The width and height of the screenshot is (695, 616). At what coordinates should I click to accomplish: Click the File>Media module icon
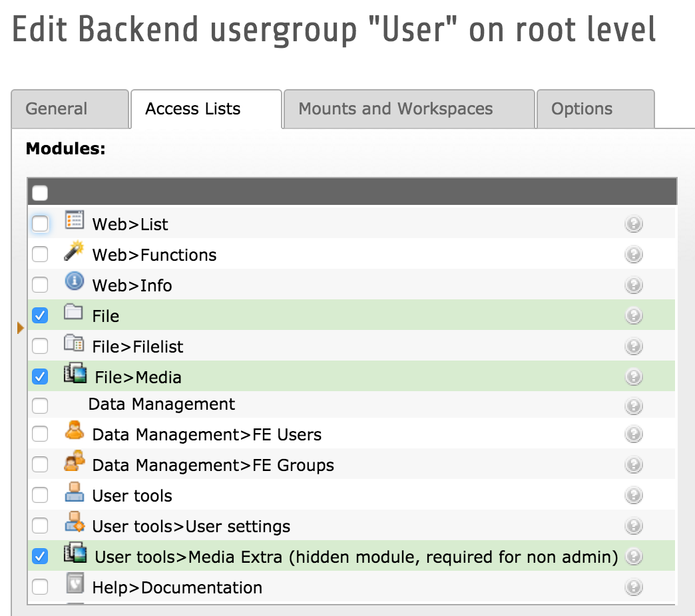[75, 374]
